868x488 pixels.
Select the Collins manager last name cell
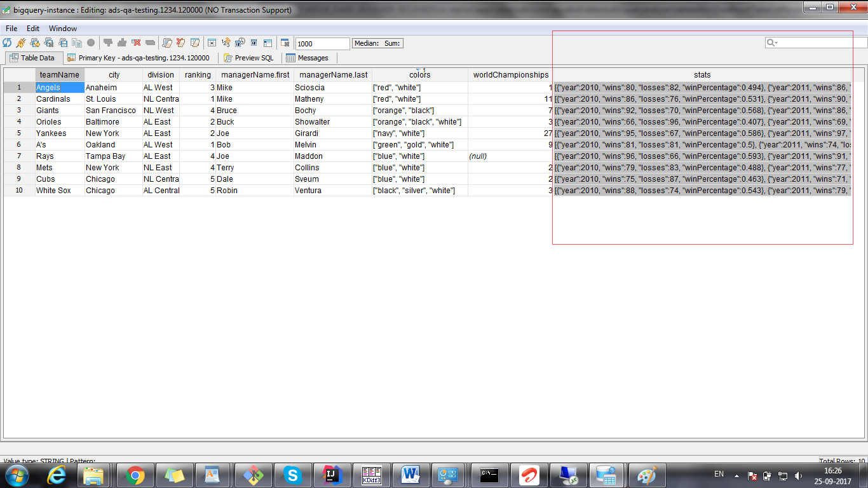tap(333, 168)
